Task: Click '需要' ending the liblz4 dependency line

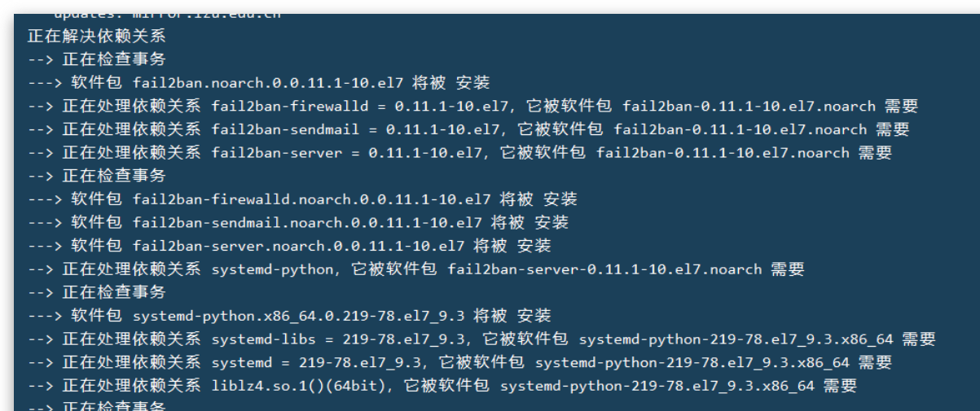Action: point(840,386)
